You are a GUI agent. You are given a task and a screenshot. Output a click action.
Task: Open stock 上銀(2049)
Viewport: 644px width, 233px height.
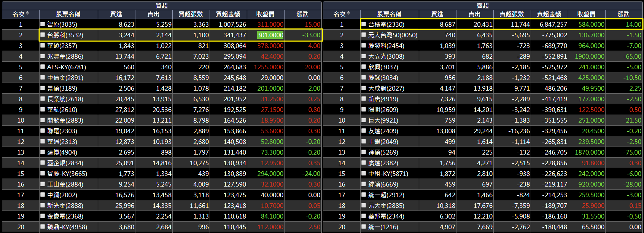tap(383, 142)
